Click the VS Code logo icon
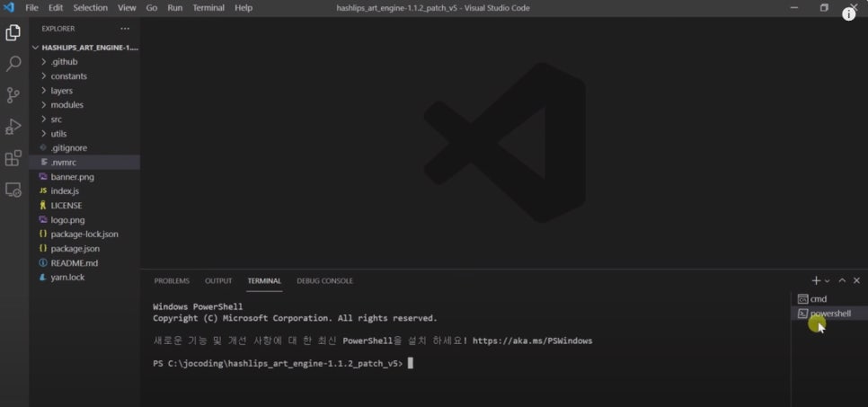This screenshot has width=868, height=407. coord(8,8)
